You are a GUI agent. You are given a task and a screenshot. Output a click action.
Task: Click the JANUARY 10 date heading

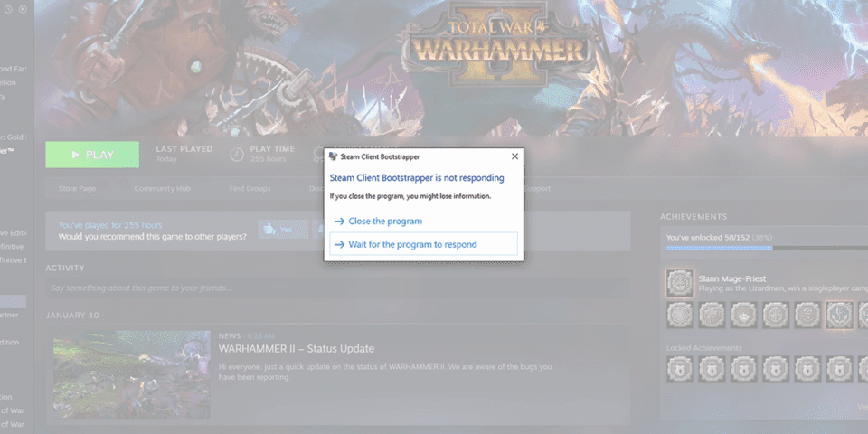point(72,316)
